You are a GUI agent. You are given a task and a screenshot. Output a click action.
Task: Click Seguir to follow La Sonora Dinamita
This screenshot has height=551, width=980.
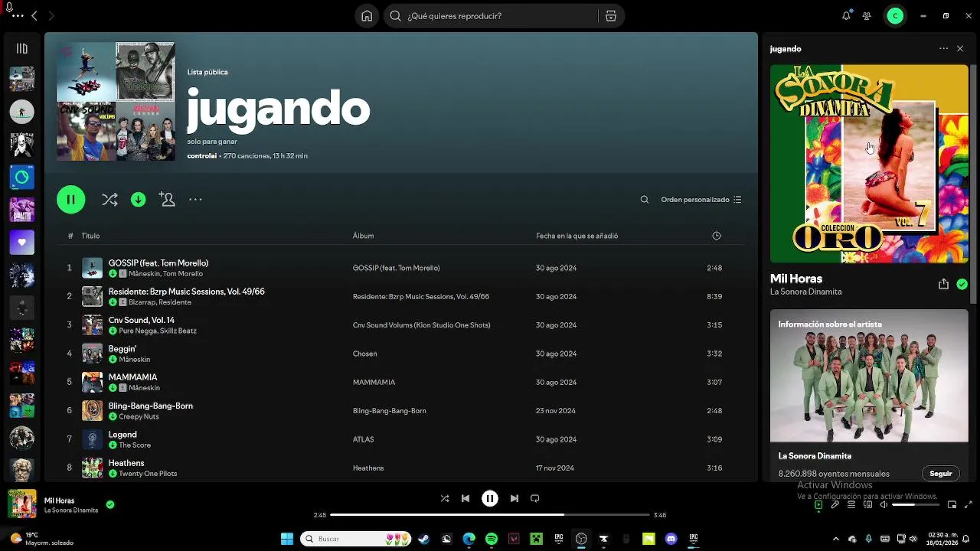[940, 474]
